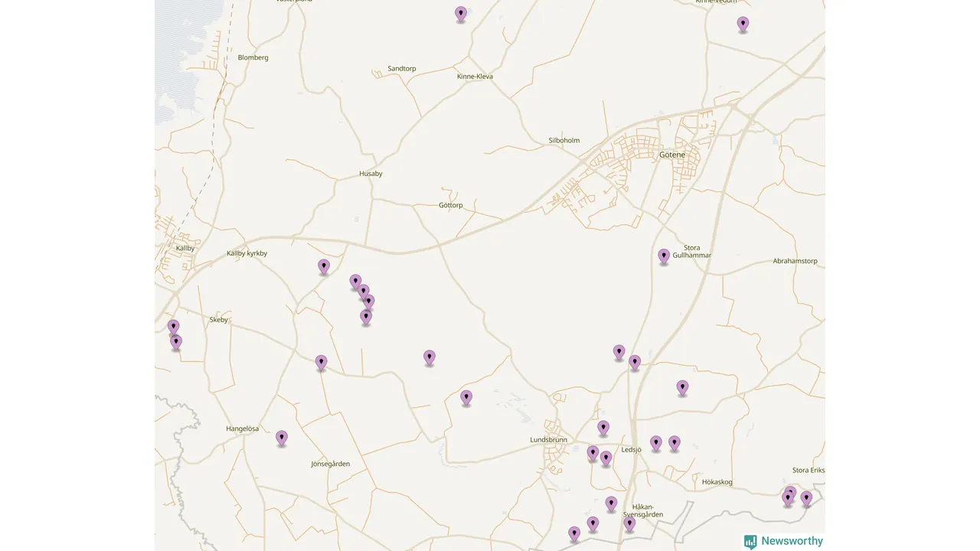Click the pin closest to the Lundsbrunn label

pyautogui.click(x=593, y=454)
